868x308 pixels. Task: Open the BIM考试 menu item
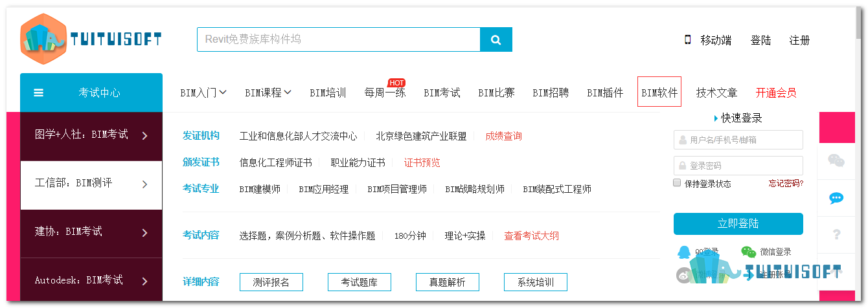(x=442, y=93)
